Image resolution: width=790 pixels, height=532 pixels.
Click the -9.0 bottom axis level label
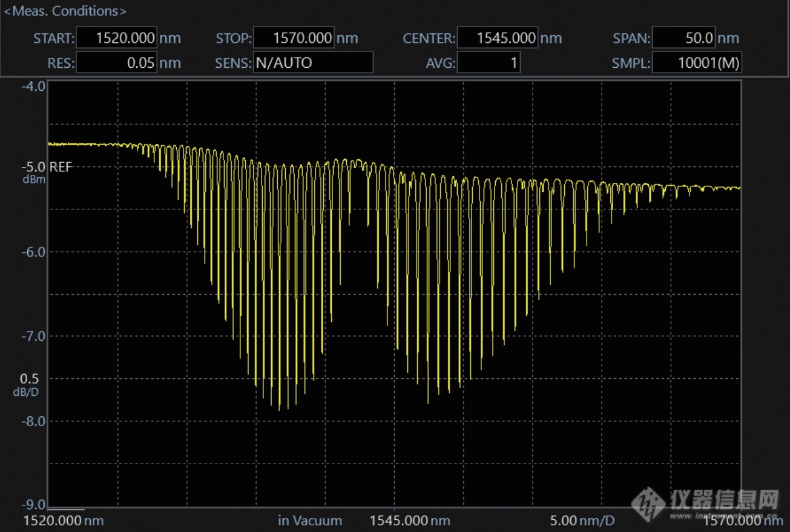pyautogui.click(x=34, y=504)
